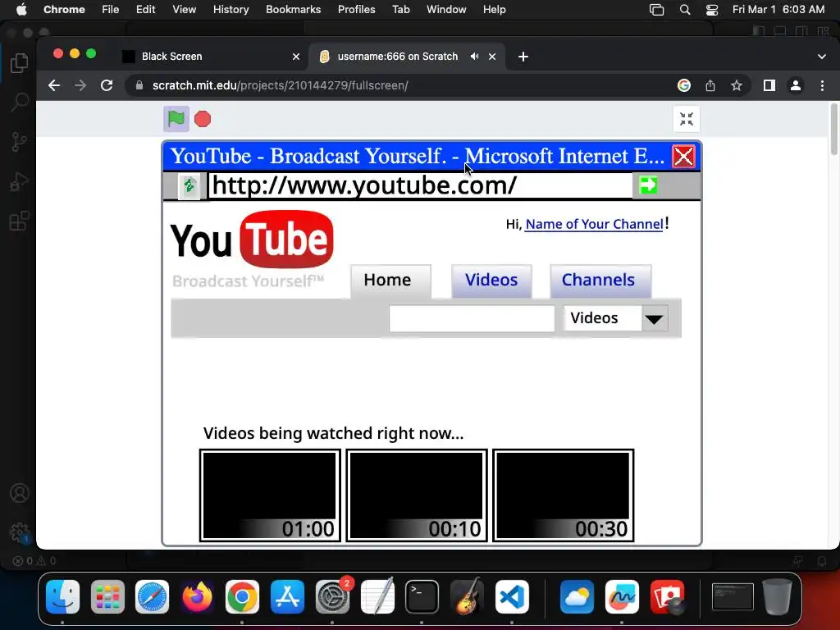Open the Name of Your Channel link
The image size is (840, 630).
(594, 224)
